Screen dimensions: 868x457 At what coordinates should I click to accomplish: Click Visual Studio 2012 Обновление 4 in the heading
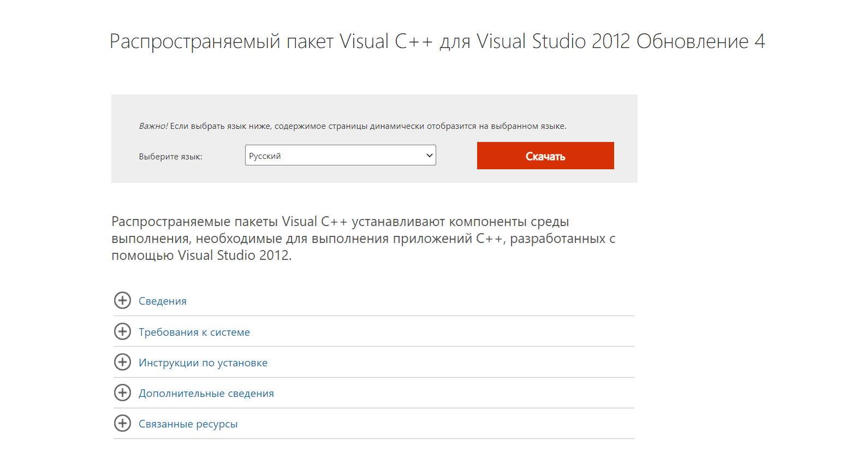coord(621,41)
